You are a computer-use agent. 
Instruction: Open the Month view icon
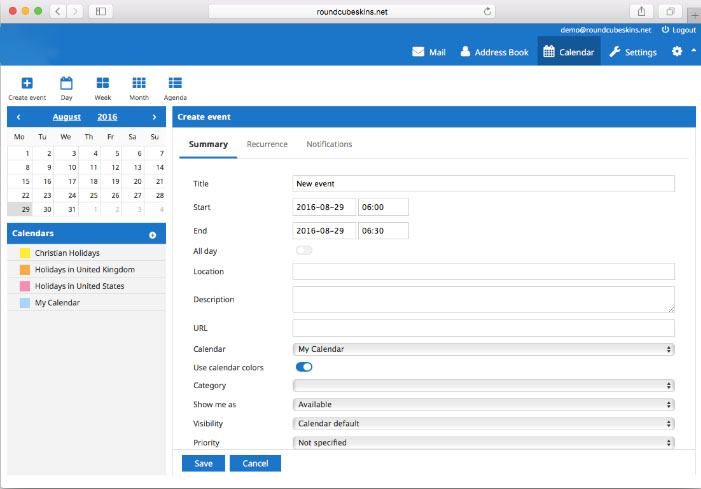pos(139,83)
